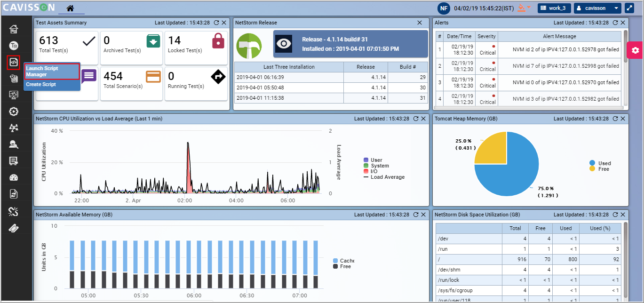The image size is (644, 303).
Task: Refresh the NetStorm Available Memory panel
Action: point(416,215)
